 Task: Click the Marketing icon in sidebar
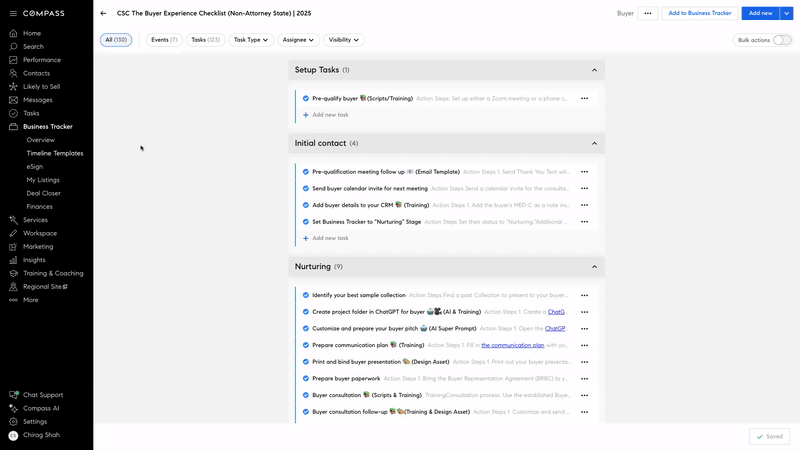[13, 246]
